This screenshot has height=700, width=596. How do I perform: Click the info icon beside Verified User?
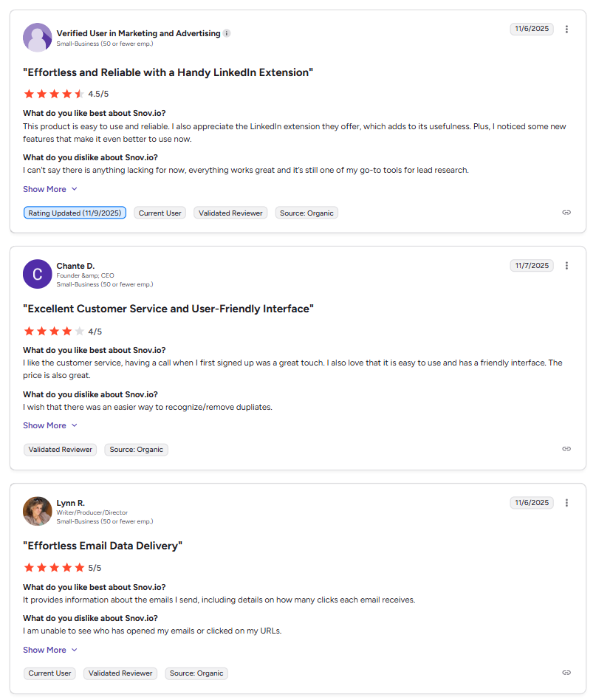[x=226, y=32]
